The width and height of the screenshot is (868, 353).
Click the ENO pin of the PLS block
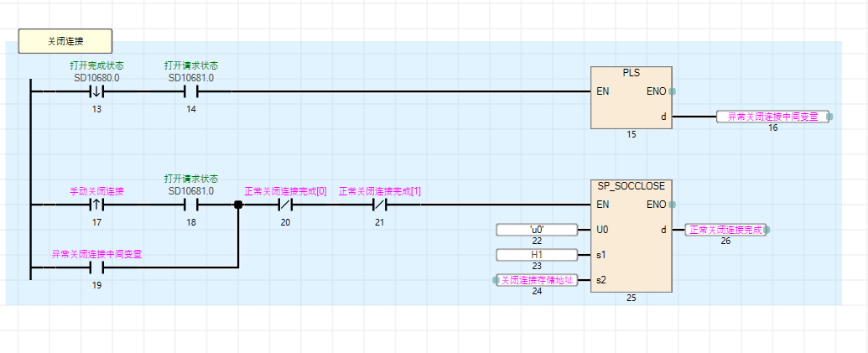(x=657, y=91)
